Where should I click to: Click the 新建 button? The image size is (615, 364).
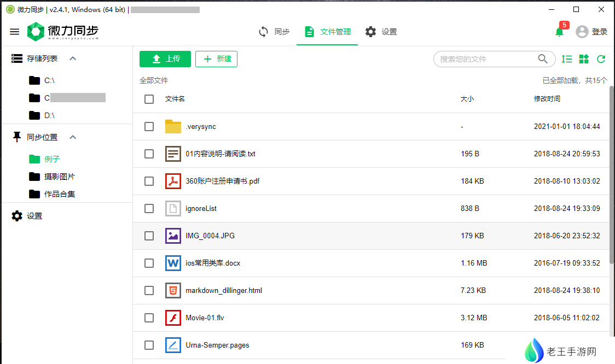[216, 59]
